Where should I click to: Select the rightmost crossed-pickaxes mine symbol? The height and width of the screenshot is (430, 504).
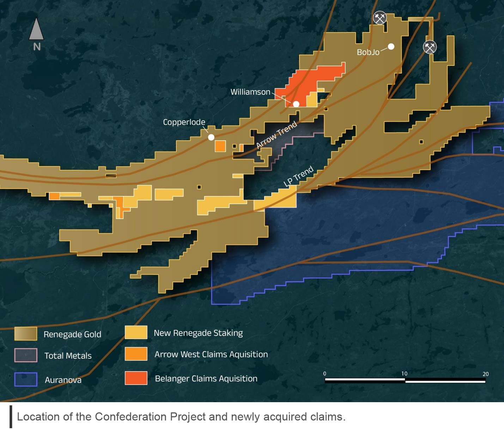[x=429, y=47]
